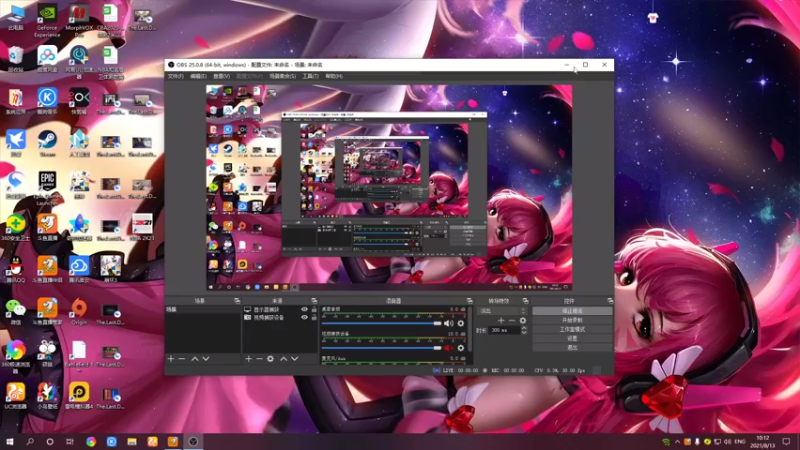Toggle visibility of Display Capture source
Screen dimensions: 800x450
point(304,310)
